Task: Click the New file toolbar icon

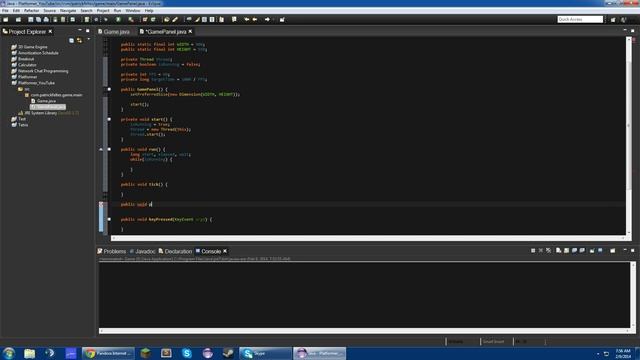Action: 6,20
